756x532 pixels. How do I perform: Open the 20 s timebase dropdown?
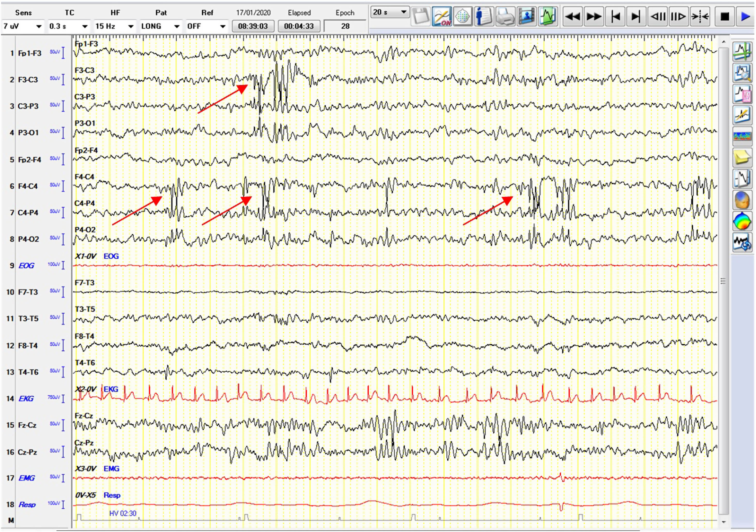click(390, 12)
